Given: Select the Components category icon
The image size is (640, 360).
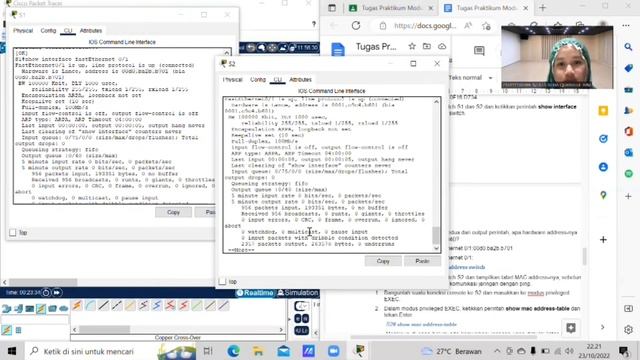Looking at the screenshot, I should pos(29,309).
